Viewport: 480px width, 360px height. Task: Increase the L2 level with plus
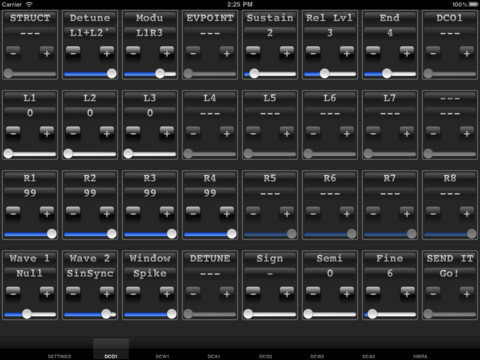[x=107, y=132]
